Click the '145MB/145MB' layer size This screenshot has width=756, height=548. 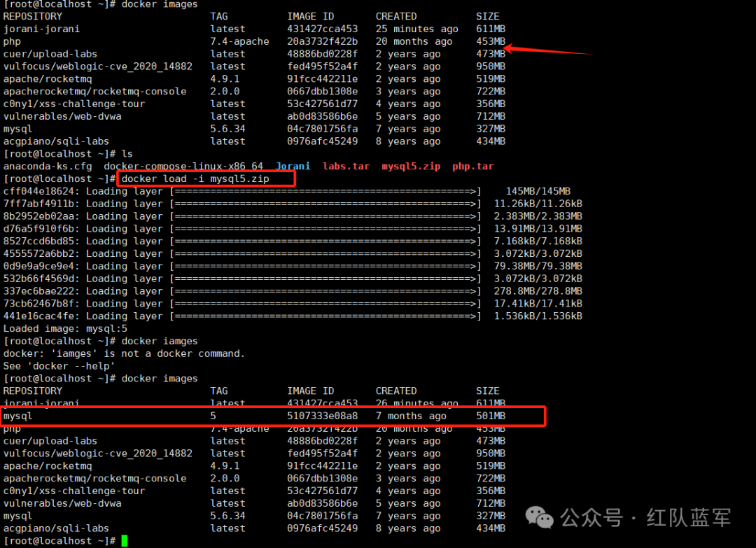538,191
